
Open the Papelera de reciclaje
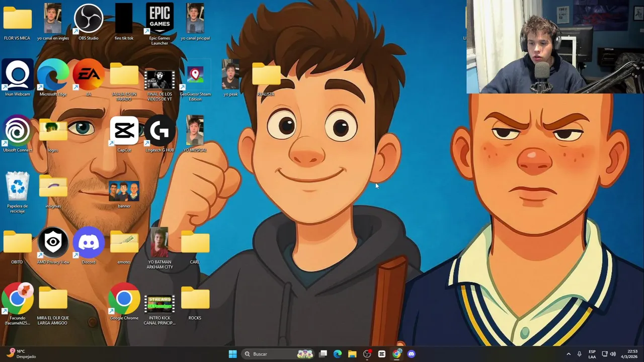click(x=17, y=192)
